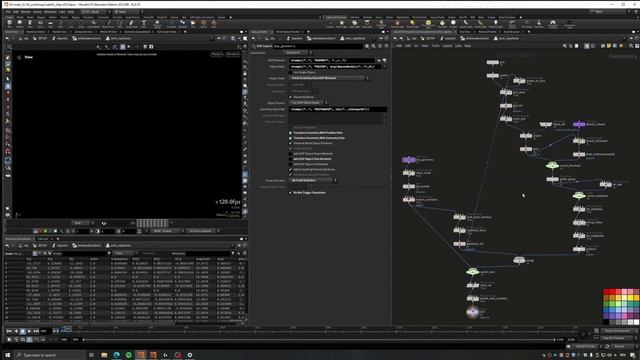Click the Geometry Data Path field
The width and height of the screenshot is (640, 360).
tap(338, 109)
